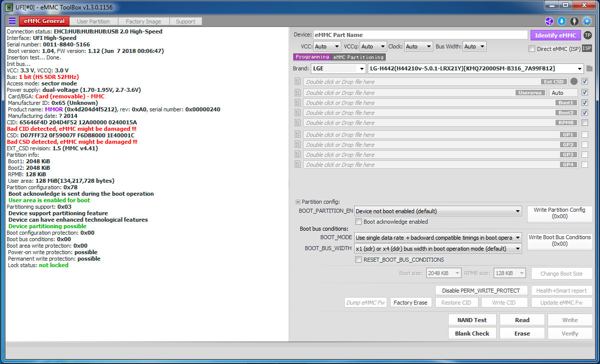Viewport: 600px width, 364px height.
Task: Open the VCC voltage dropdown
Action: pyautogui.click(x=327, y=46)
